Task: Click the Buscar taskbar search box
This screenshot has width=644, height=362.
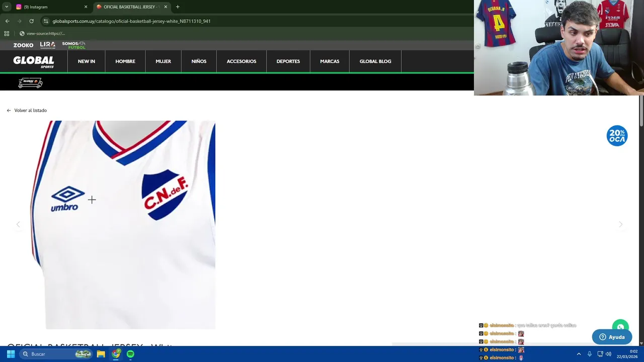Action: pyautogui.click(x=57, y=354)
